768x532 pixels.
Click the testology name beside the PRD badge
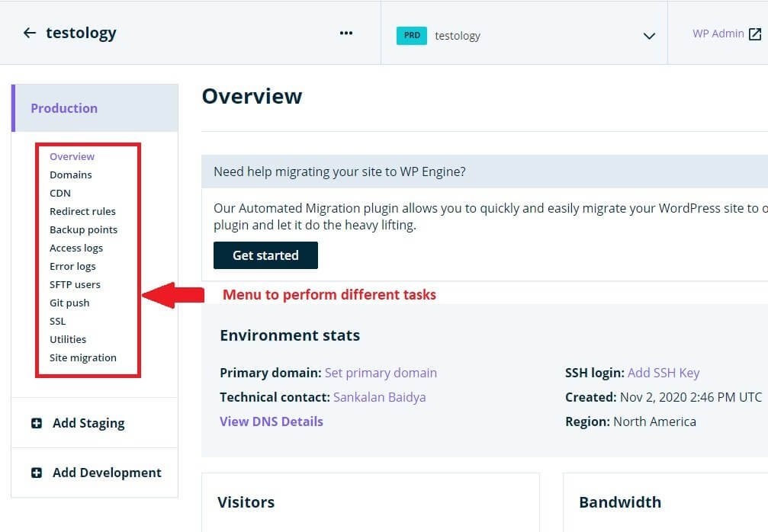(458, 36)
